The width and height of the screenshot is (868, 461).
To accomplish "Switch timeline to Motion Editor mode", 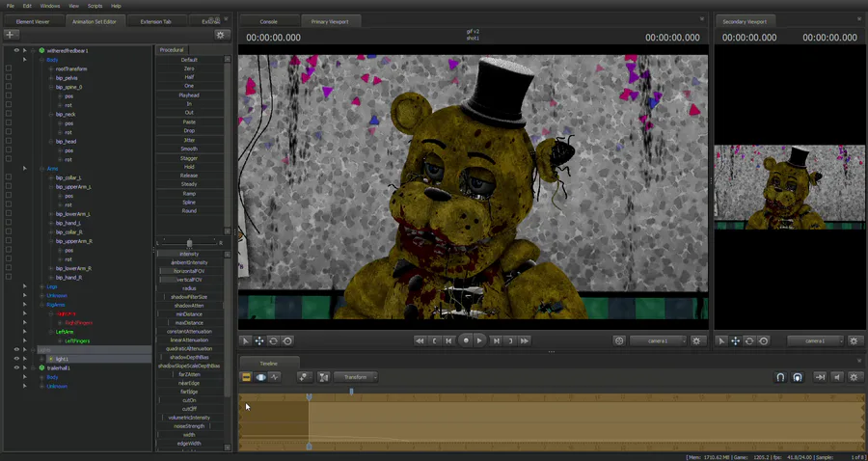I will coord(260,377).
